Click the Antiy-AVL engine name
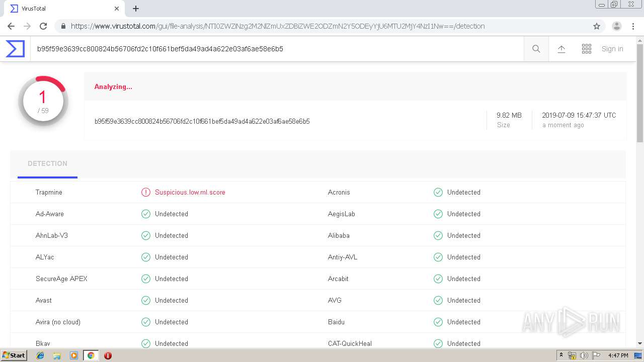This screenshot has height=362, width=644. tap(343, 257)
